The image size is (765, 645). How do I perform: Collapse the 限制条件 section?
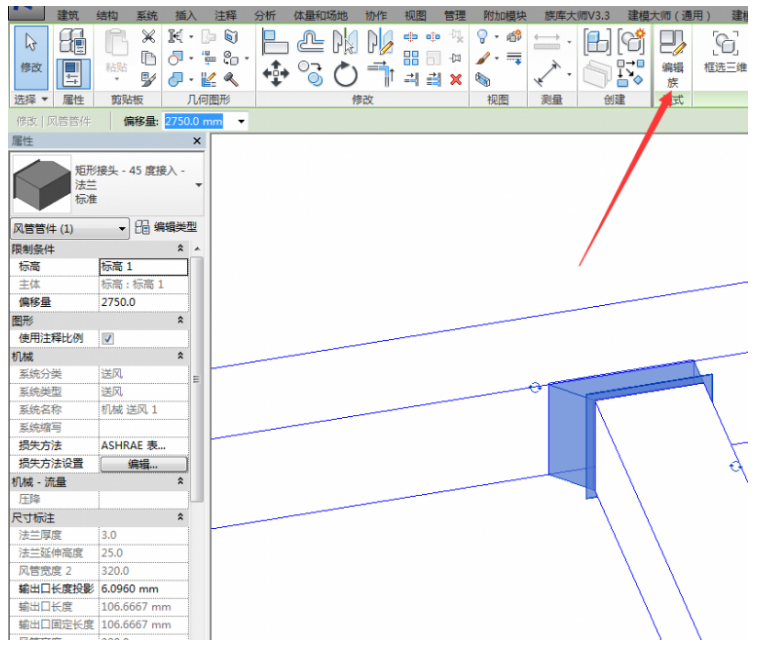pyautogui.click(x=181, y=248)
